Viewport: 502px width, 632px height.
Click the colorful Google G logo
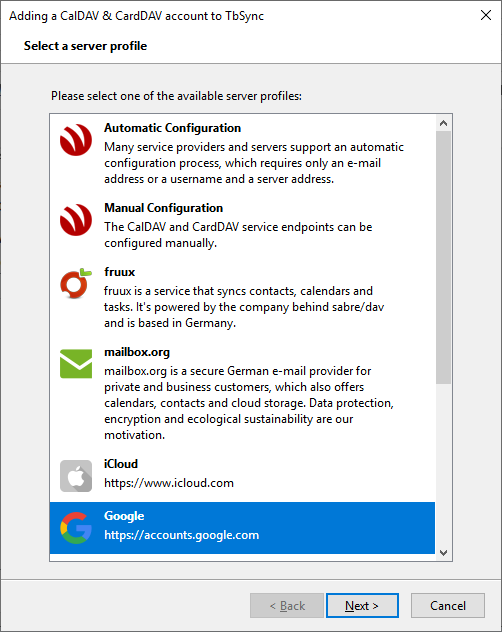click(76, 528)
